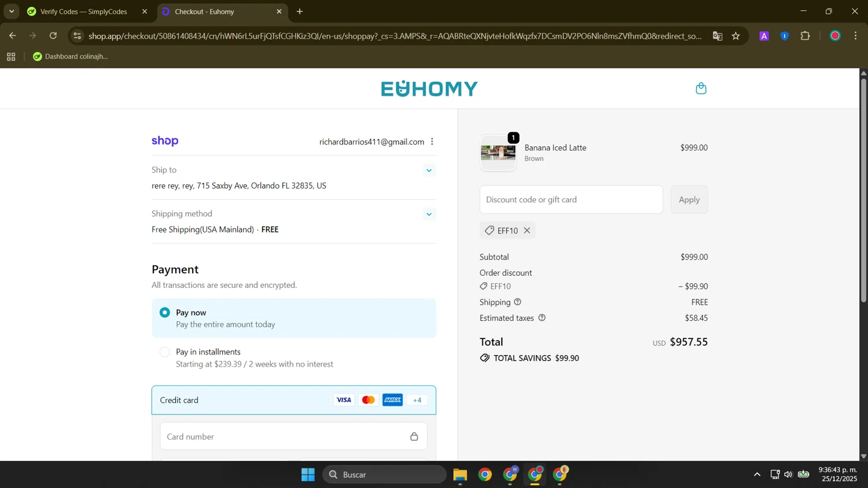Open the Chrome three-dot menu
Viewport: 868px width, 488px height.
[855, 36]
